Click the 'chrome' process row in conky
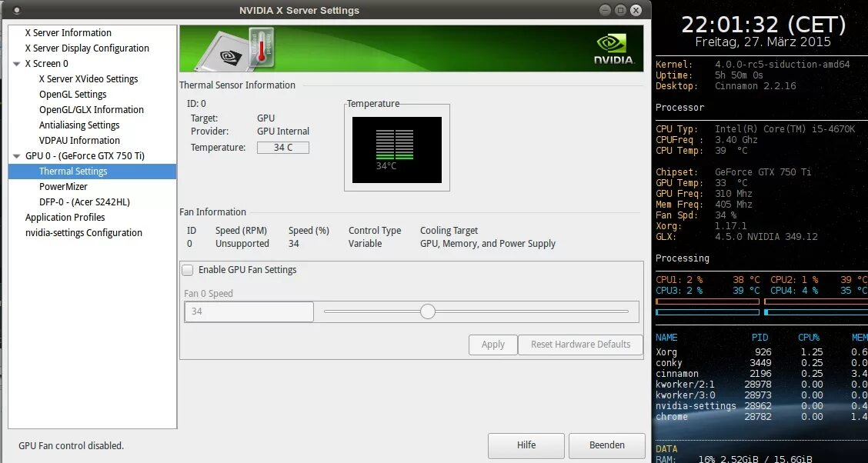Screen dimensions: 868x463 click(x=762, y=417)
